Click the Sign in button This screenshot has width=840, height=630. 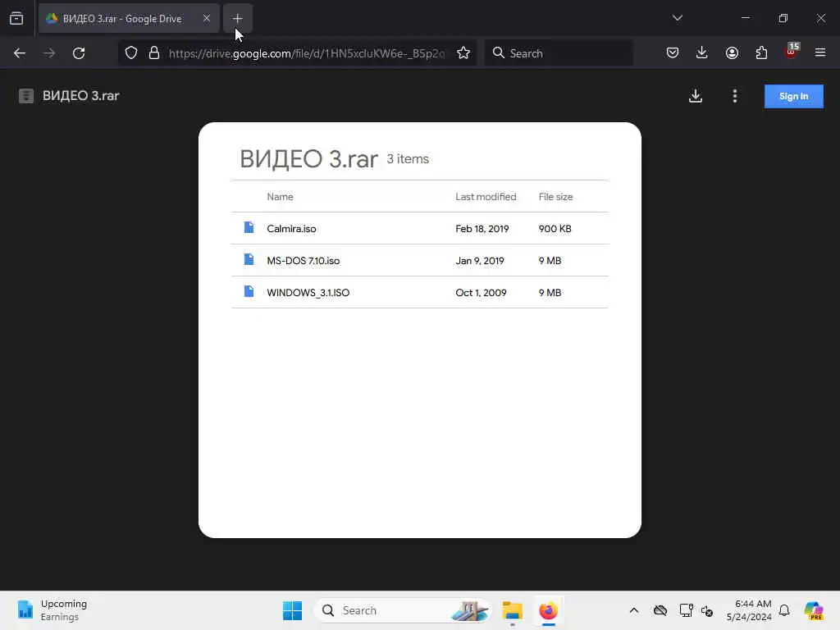tap(793, 97)
